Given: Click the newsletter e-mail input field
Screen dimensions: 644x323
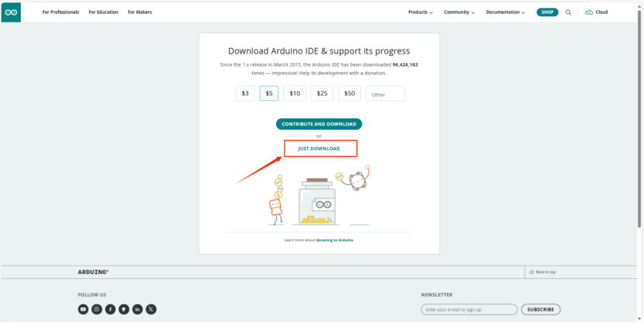Looking at the screenshot, I should pos(469,309).
